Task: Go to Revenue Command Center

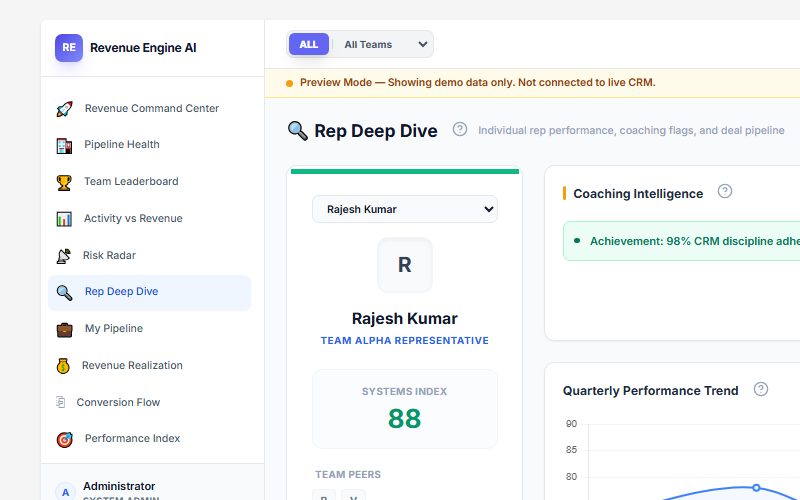Action: click(x=152, y=108)
